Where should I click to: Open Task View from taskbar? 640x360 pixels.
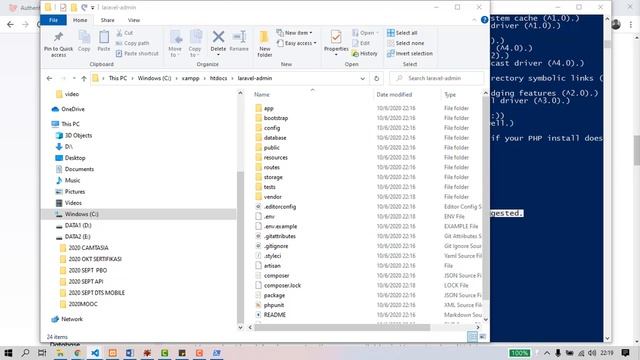(42, 353)
